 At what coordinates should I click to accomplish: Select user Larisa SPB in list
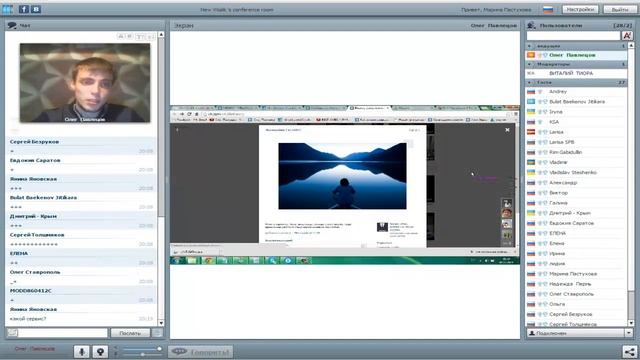tap(576, 142)
